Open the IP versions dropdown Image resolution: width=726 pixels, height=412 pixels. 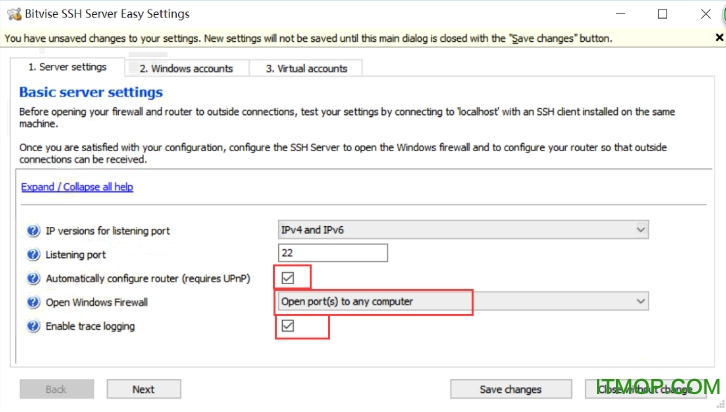(x=463, y=231)
